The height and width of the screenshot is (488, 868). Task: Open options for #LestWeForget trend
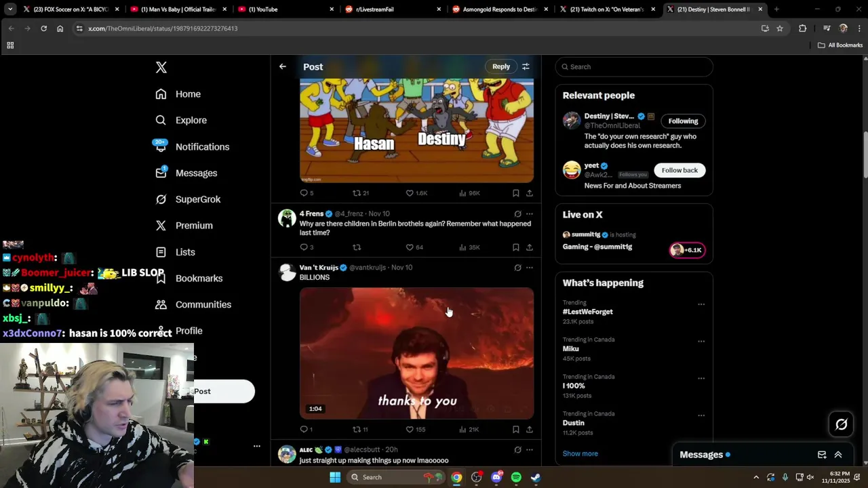click(x=701, y=304)
